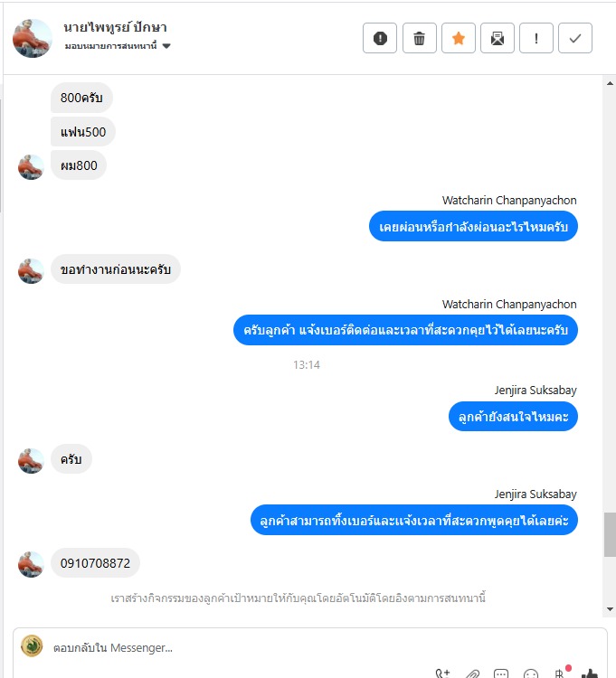Mark the conversation as done with the checkmark
This screenshot has width=616, height=678.
[575, 39]
